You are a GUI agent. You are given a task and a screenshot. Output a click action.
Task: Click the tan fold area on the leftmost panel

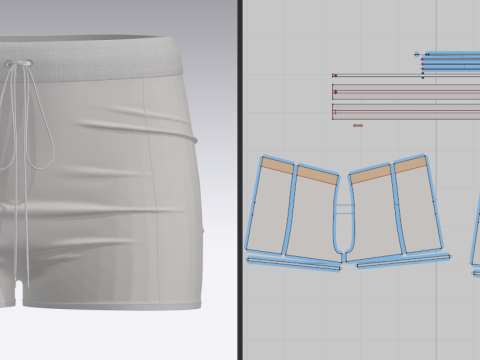tap(277, 166)
